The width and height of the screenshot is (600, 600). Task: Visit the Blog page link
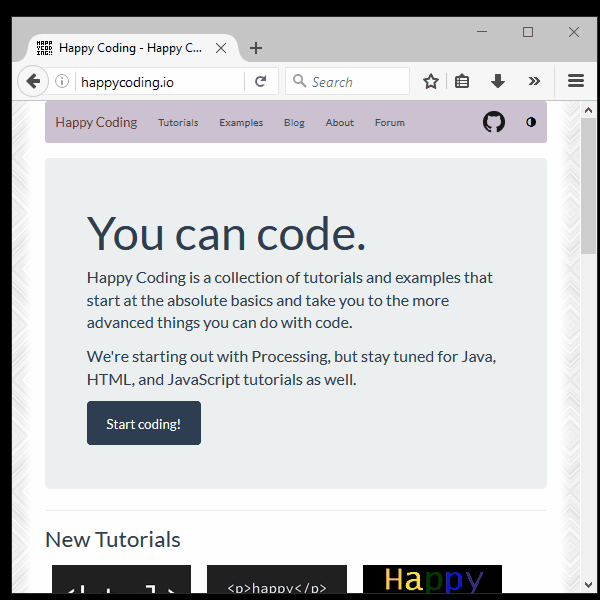coord(294,123)
